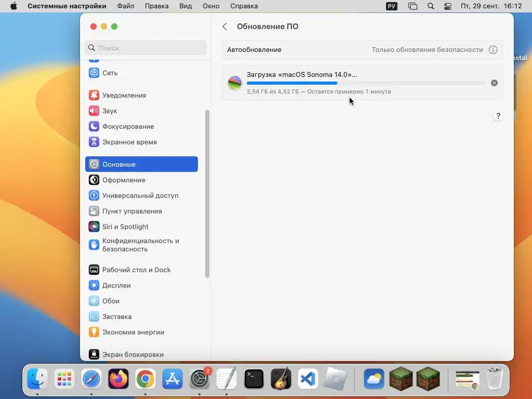Open Универсальный доступ settings
The width and height of the screenshot is (532, 399).
pyautogui.click(x=141, y=195)
